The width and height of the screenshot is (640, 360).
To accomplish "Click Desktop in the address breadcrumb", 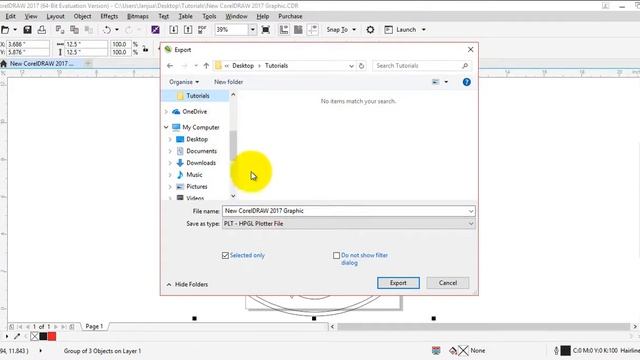I will click(243, 66).
